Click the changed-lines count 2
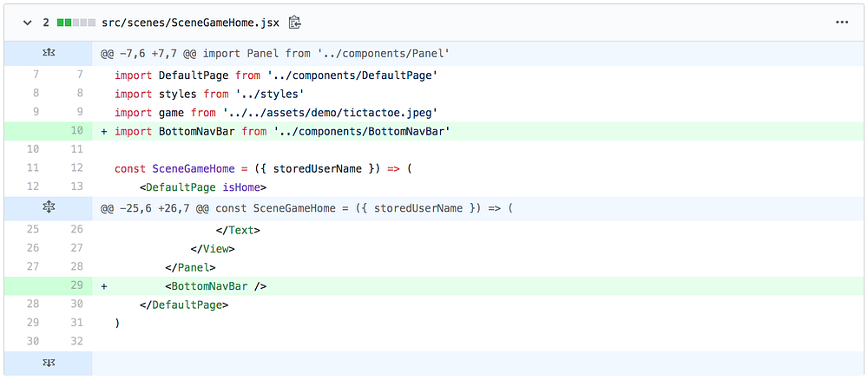 pyautogui.click(x=46, y=23)
